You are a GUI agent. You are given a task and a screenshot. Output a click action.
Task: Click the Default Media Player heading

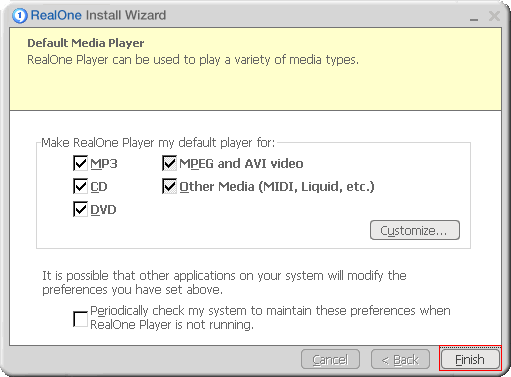[86, 43]
